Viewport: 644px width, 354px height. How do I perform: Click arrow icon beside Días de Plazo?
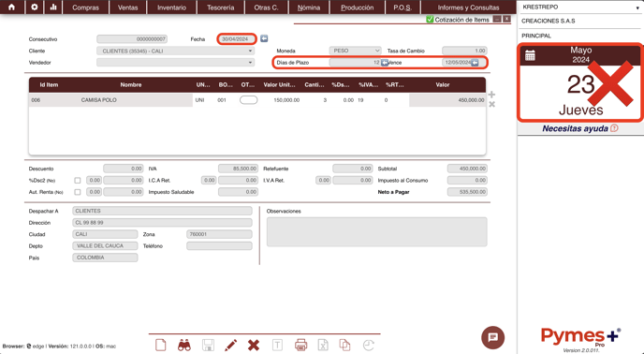pos(385,63)
